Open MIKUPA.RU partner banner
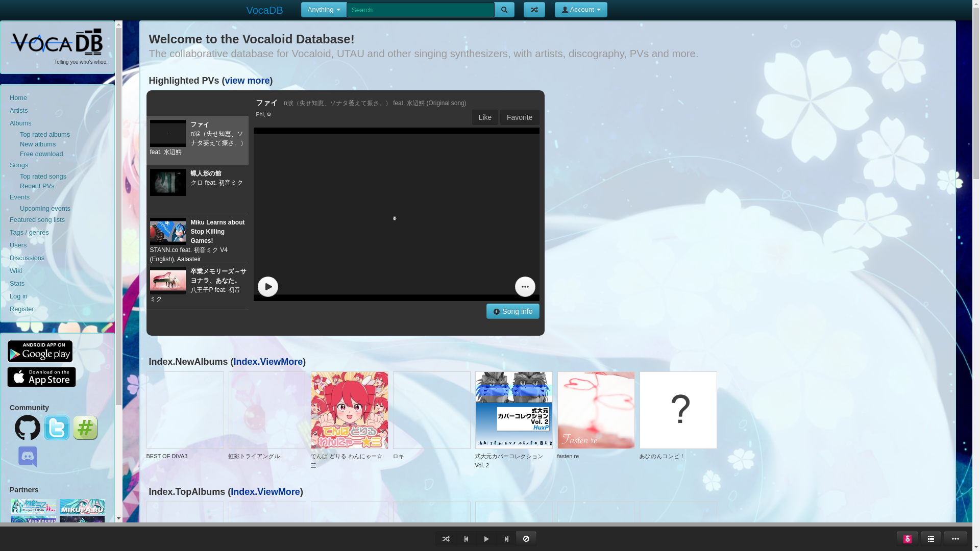 (x=82, y=507)
